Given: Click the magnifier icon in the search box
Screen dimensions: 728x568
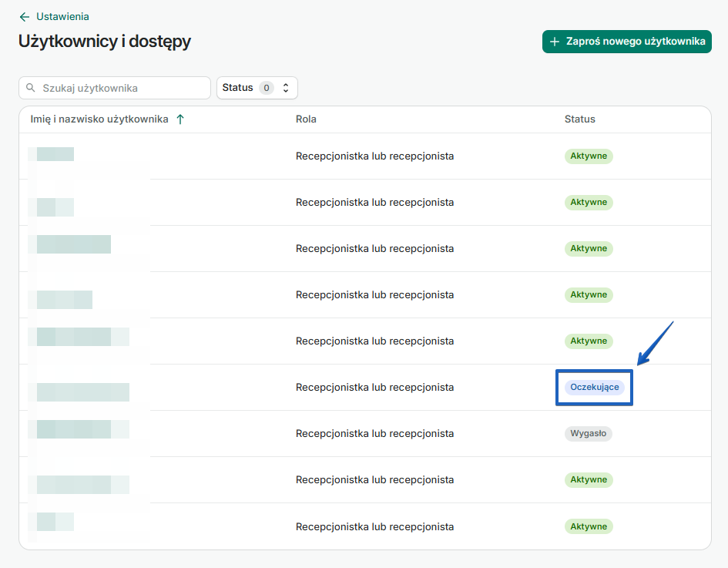Looking at the screenshot, I should pyautogui.click(x=31, y=88).
